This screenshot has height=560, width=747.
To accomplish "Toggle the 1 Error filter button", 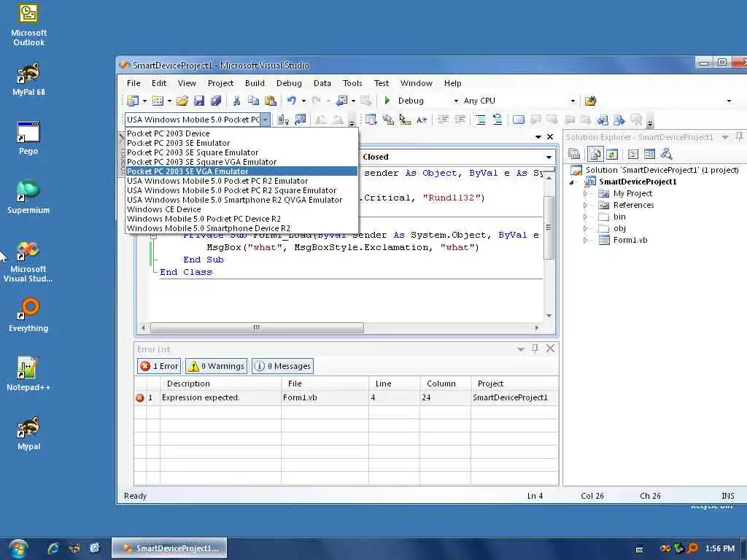I will point(159,366).
